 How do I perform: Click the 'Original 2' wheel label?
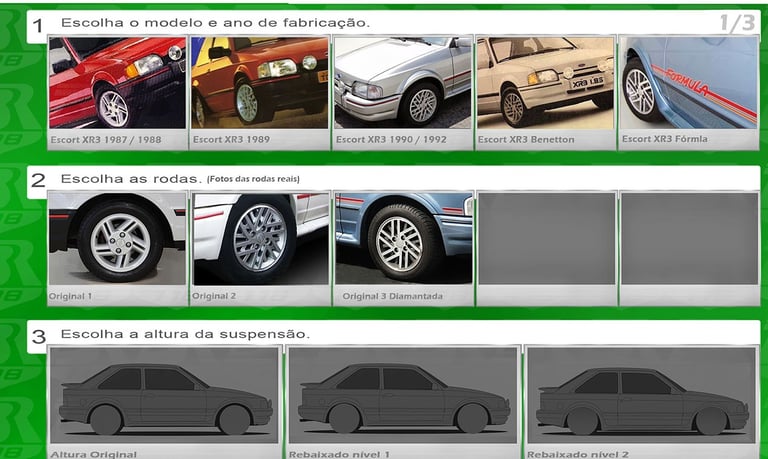click(x=214, y=296)
